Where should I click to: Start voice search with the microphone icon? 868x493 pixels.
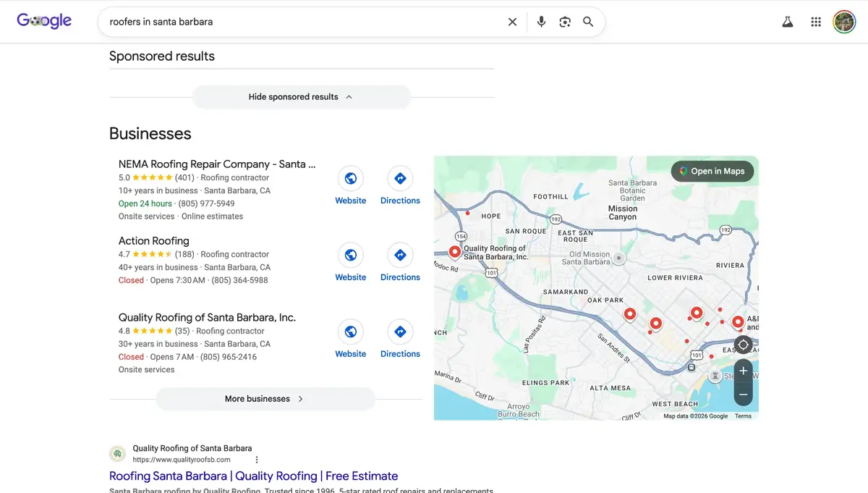pyautogui.click(x=541, y=22)
